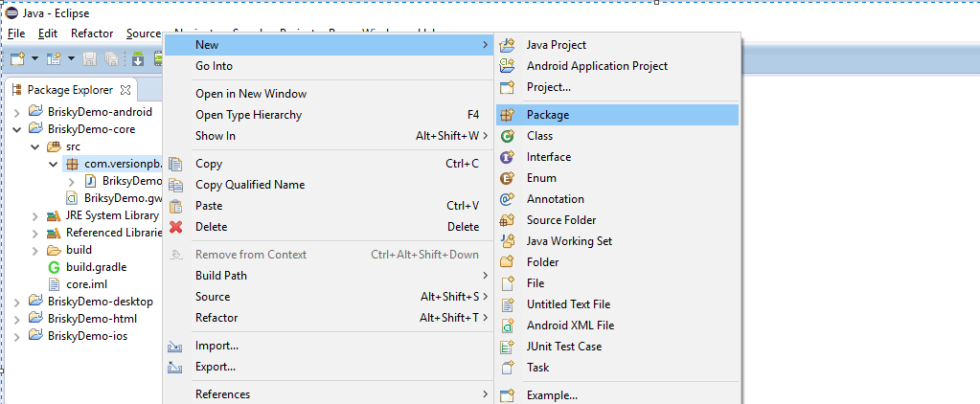
Task: Click the Annotation @ icon
Action: pos(508,199)
